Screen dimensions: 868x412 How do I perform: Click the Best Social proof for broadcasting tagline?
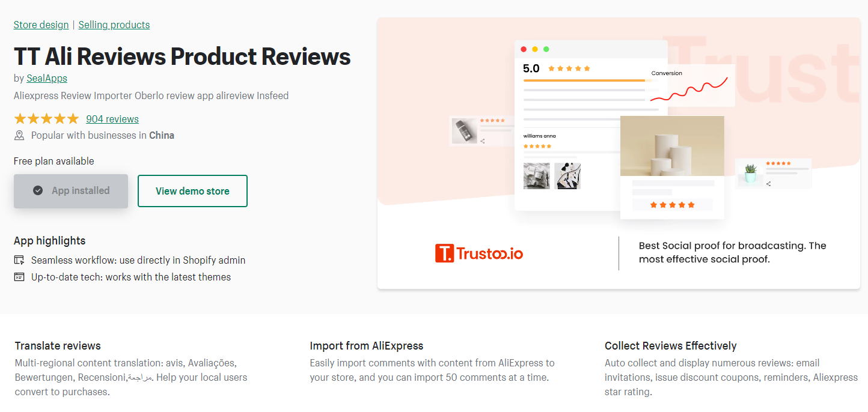(x=733, y=252)
